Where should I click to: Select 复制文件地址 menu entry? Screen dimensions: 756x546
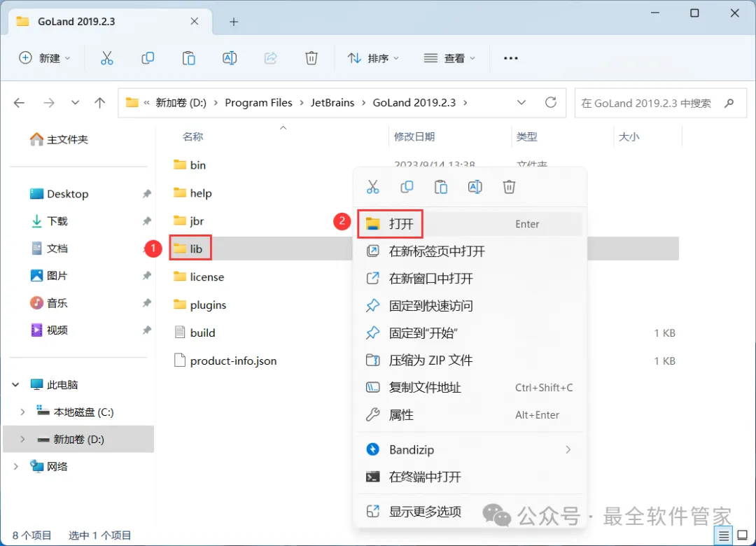[470, 387]
